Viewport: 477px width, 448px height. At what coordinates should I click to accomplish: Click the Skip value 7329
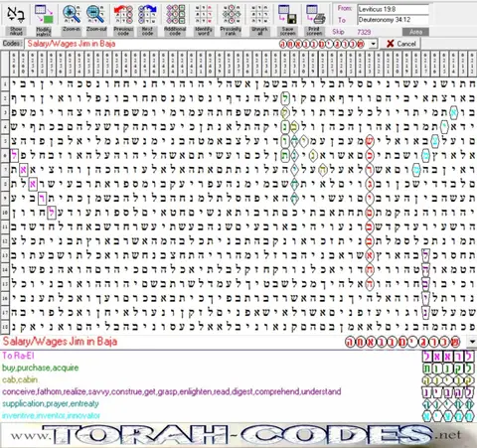tap(364, 32)
